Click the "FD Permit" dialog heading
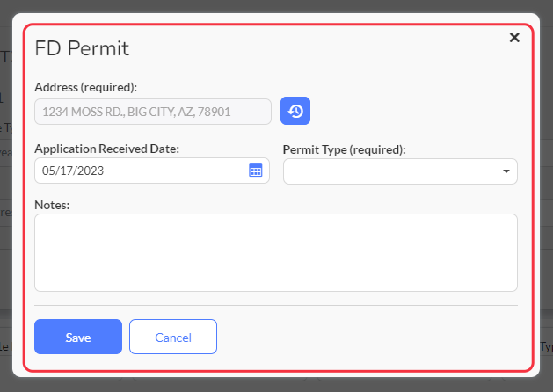Image resolution: width=553 pixels, height=392 pixels. click(82, 48)
